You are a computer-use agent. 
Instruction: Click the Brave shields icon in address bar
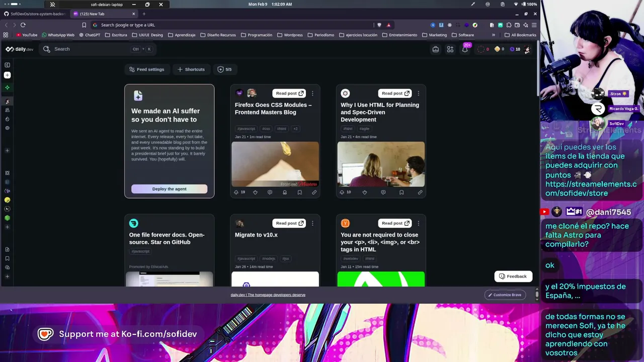pyautogui.click(x=379, y=25)
